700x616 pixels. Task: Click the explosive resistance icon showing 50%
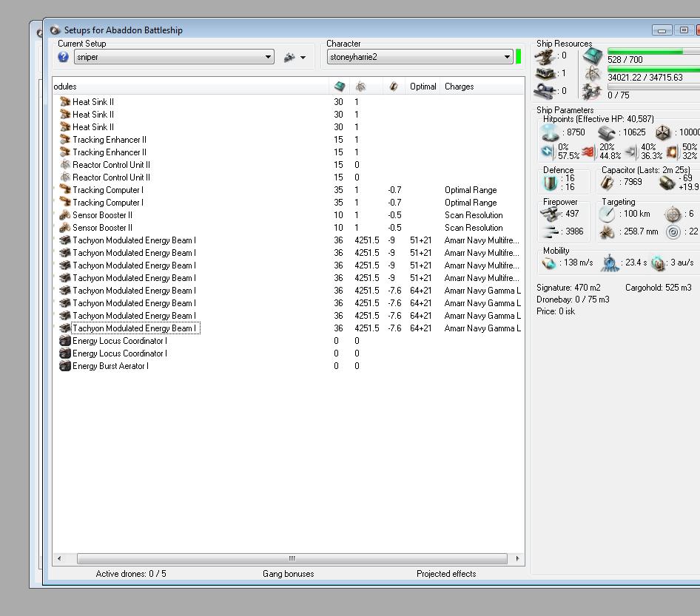[672, 152]
